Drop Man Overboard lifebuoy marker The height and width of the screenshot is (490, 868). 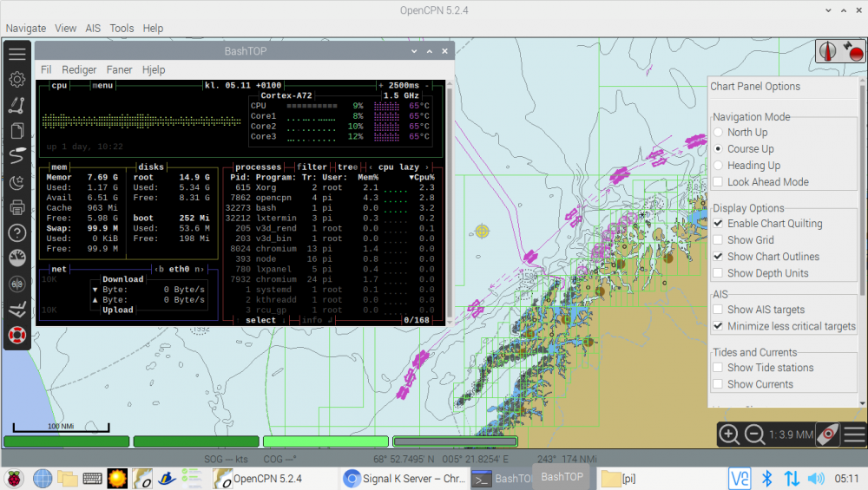pyautogui.click(x=17, y=335)
